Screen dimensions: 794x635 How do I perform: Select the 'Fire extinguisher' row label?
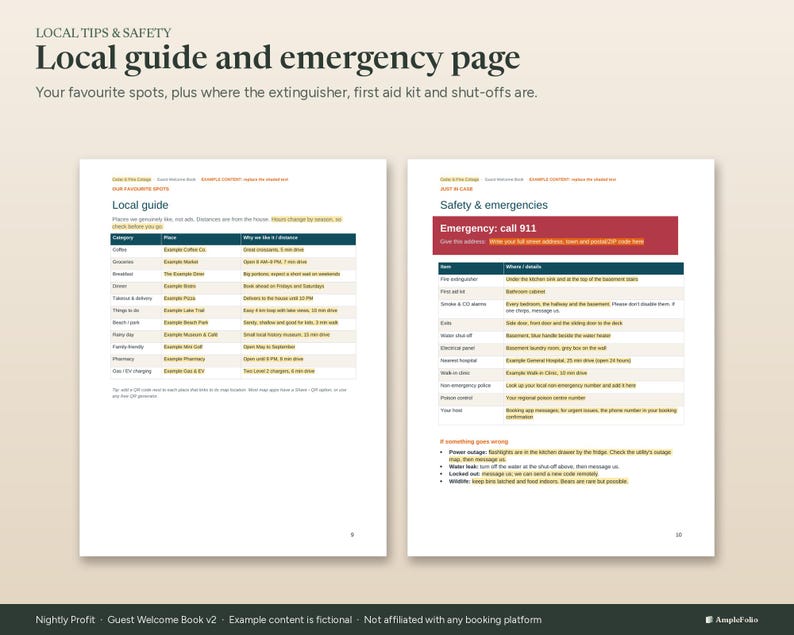[459, 280]
